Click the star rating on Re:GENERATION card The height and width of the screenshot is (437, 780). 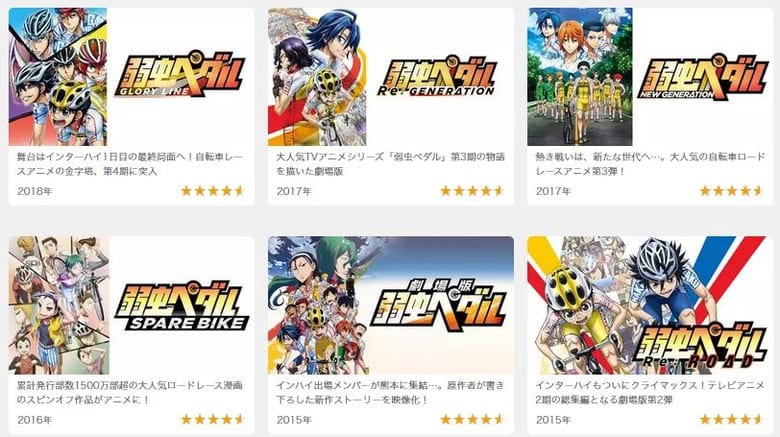point(472,191)
